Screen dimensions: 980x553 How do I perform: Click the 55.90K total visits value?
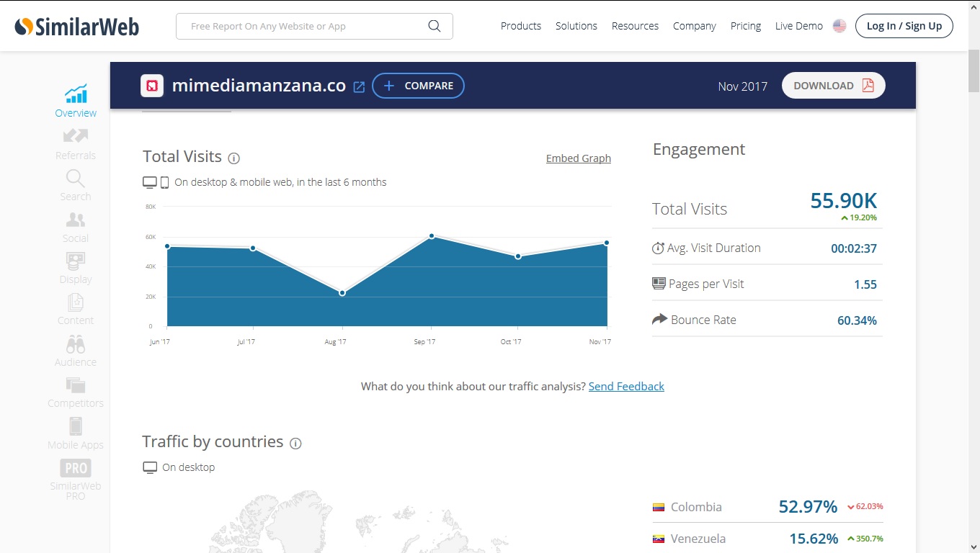click(844, 200)
